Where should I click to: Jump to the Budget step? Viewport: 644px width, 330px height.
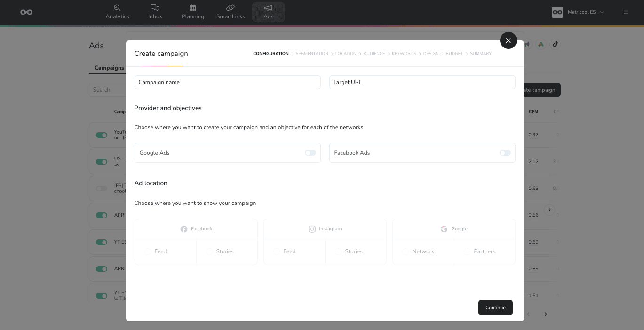pyautogui.click(x=454, y=54)
